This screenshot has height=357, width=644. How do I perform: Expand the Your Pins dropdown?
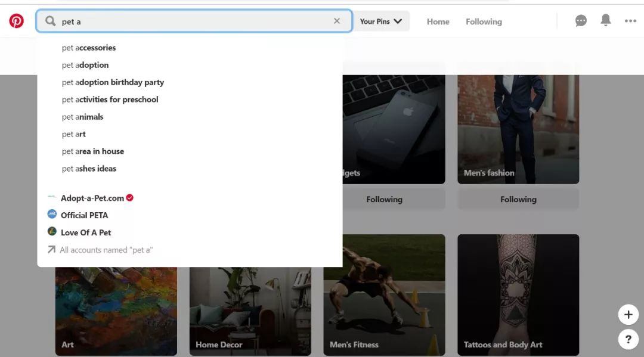pos(381,21)
